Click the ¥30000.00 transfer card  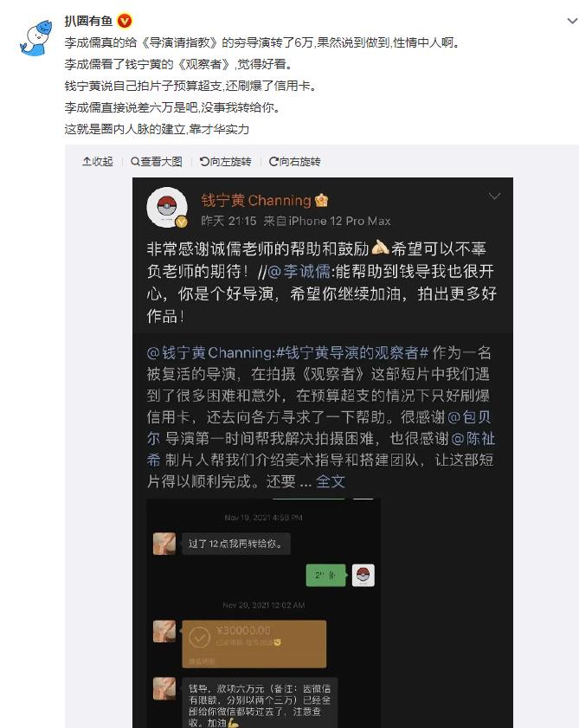[254, 644]
